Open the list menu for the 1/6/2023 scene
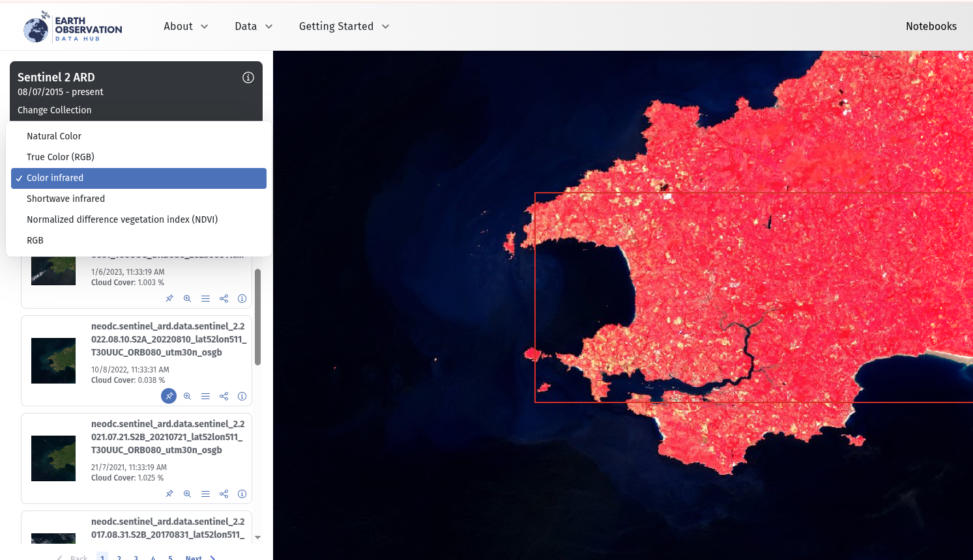 tap(205, 298)
